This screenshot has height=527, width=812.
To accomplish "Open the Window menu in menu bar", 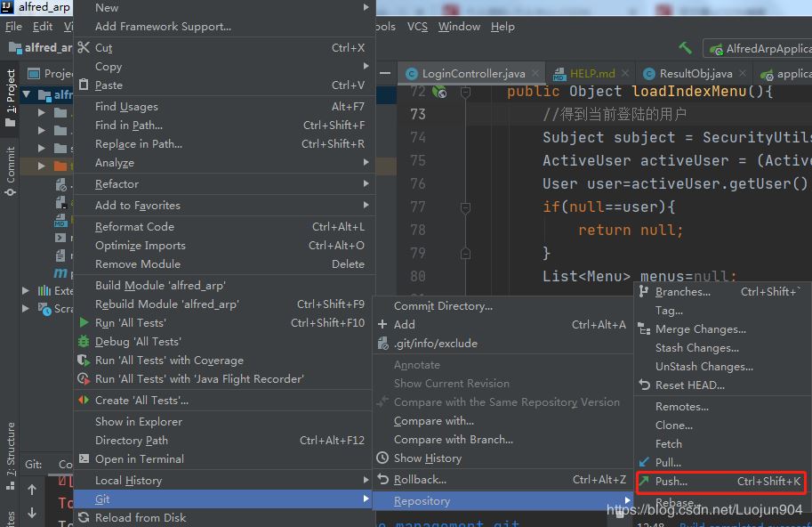I will pos(459,27).
